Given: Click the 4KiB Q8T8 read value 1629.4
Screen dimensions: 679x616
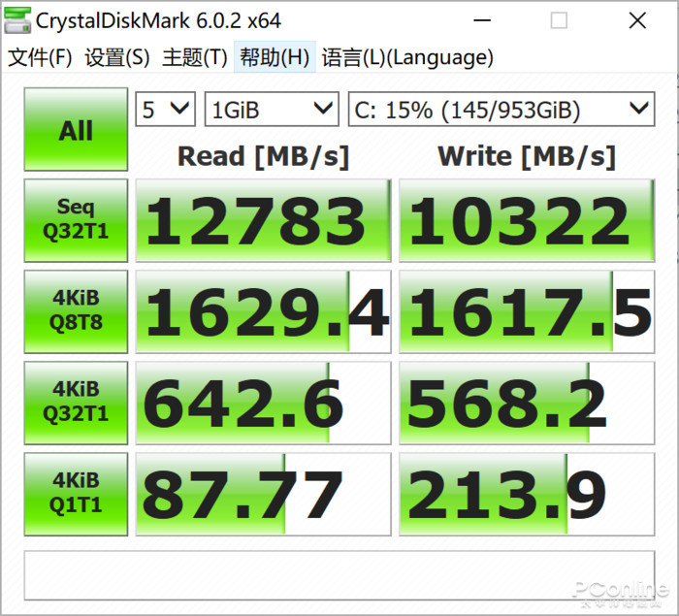Looking at the screenshot, I should [x=263, y=312].
